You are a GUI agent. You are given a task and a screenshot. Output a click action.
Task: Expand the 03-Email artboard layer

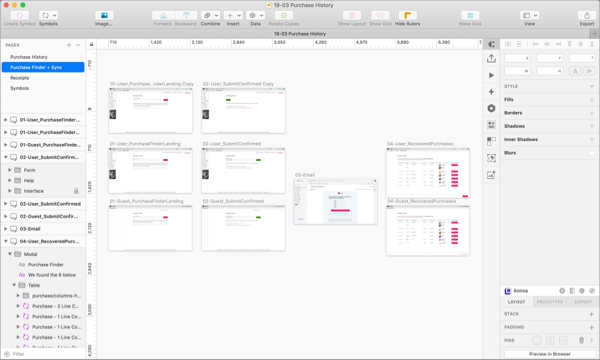5,229
